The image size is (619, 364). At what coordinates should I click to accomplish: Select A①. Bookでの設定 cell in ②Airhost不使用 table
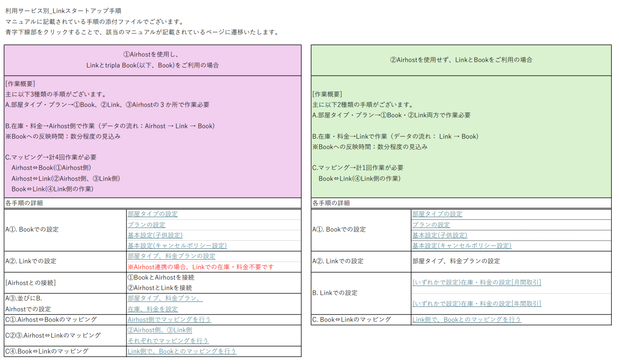[x=361, y=230]
